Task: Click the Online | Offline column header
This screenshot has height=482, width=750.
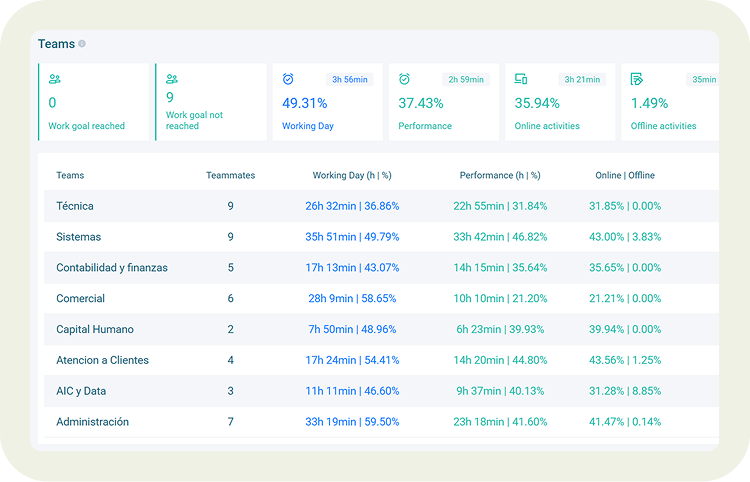Action: click(x=625, y=175)
